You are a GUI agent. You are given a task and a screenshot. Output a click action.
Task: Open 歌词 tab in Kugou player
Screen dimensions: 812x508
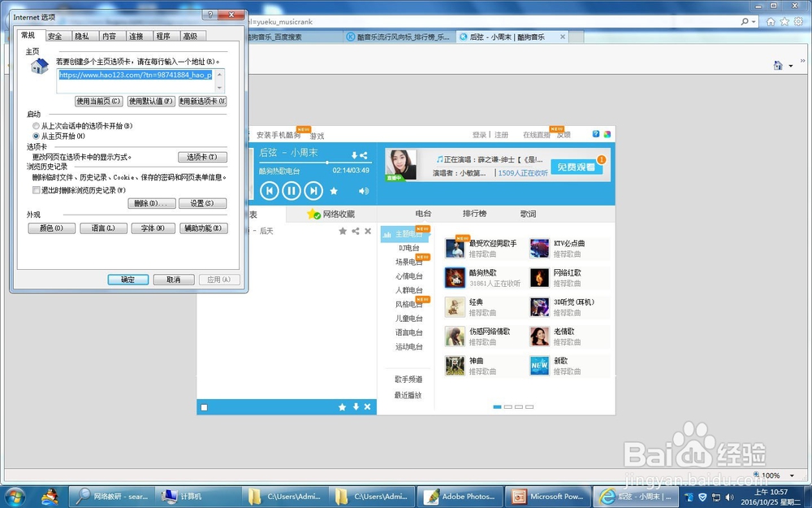point(529,214)
